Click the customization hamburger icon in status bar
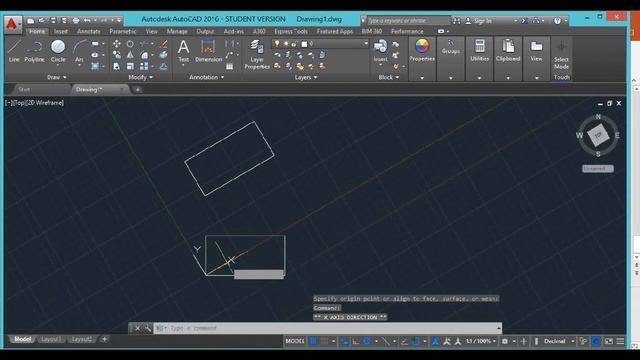Screen dimensions: 640x360 point(620,341)
